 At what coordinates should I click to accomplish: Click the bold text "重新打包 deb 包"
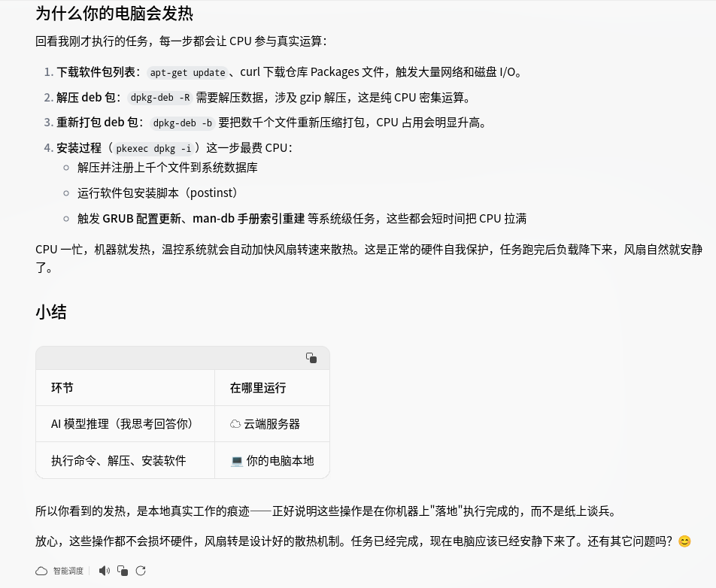point(97,123)
